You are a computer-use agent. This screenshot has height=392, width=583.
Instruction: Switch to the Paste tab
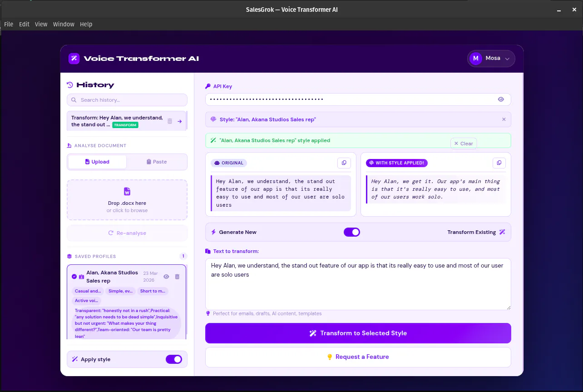[x=157, y=162]
